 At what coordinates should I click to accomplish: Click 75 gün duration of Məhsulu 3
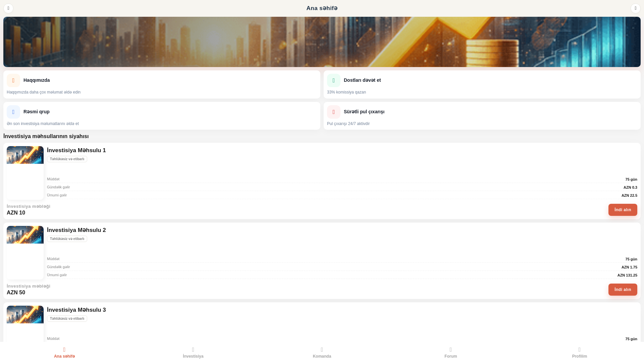(x=631, y=339)
